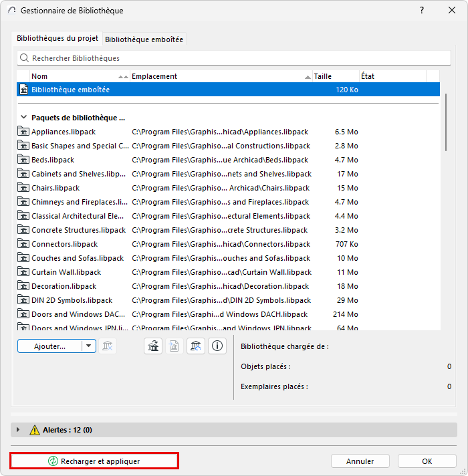Click the folder icon of Chairs.libpack
The width and height of the screenshot is (468, 476).
23,188
